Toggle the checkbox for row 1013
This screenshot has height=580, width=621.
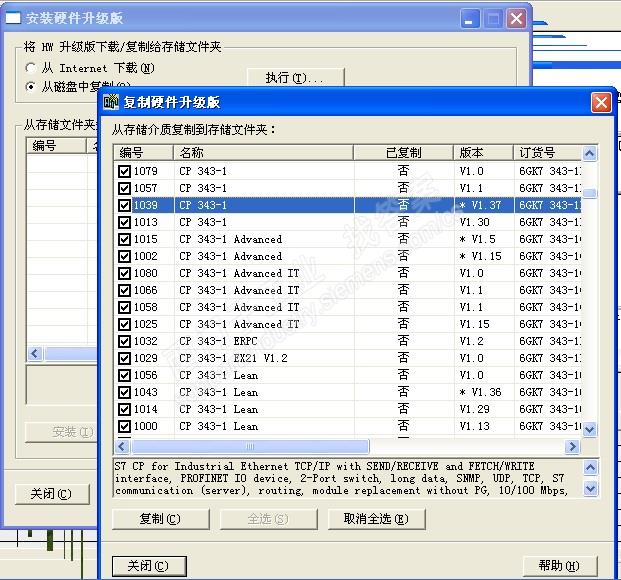pos(124,222)
